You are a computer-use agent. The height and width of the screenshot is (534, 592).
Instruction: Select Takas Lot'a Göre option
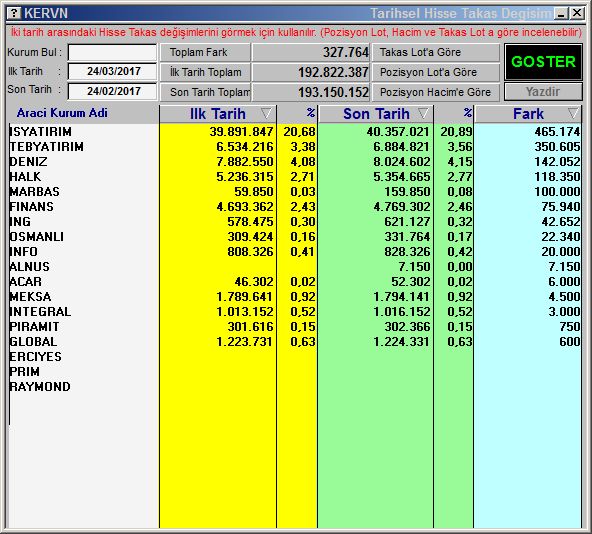click(x=436, y=52)
